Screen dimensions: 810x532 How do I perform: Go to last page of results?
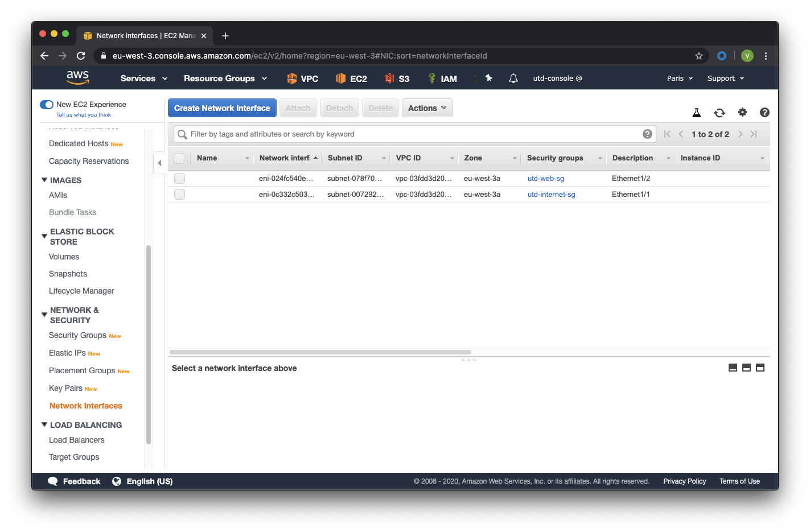click(x=754, y=134)
